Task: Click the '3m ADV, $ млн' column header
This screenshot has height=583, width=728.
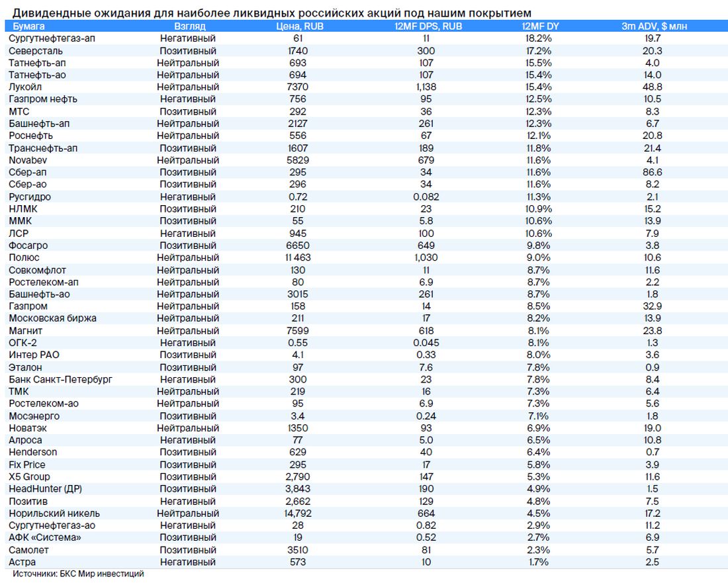Action: [x=654, y=26]
